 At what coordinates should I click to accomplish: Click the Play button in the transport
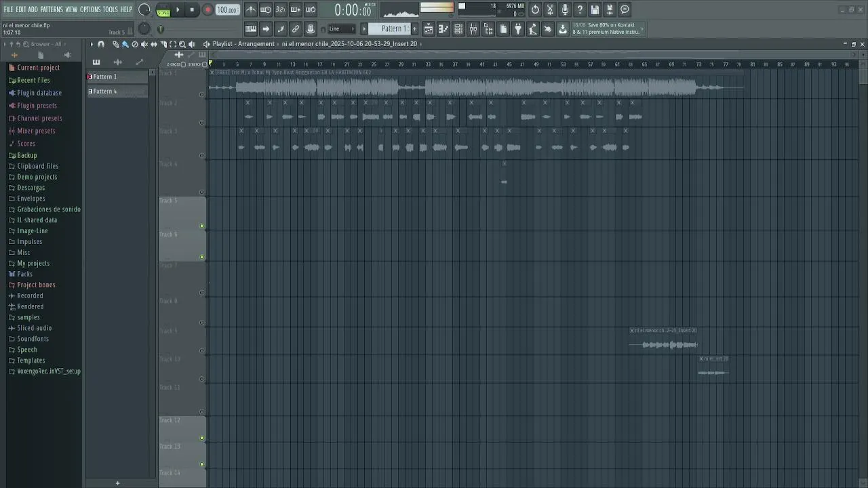pyautogui.click(x=178, y=9)
